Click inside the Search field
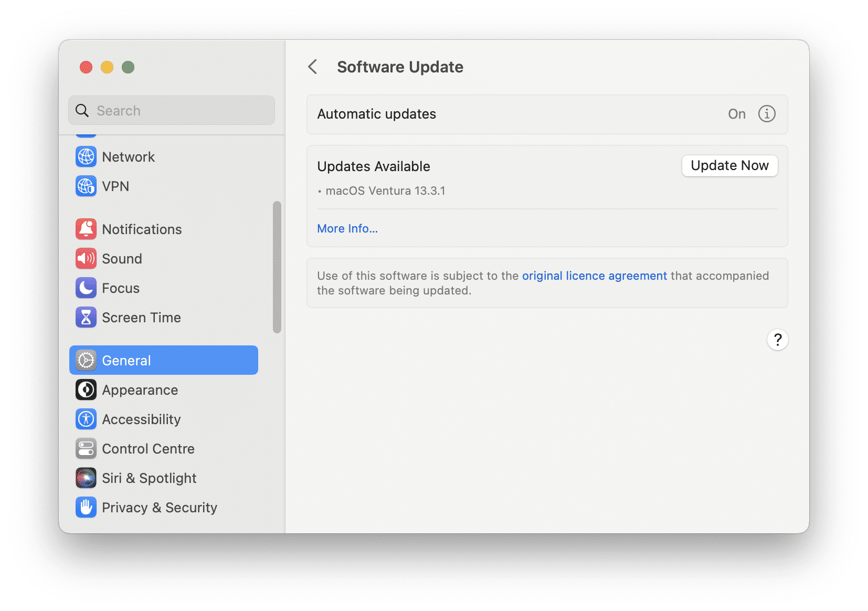The image size is (868, 611). 172,110
